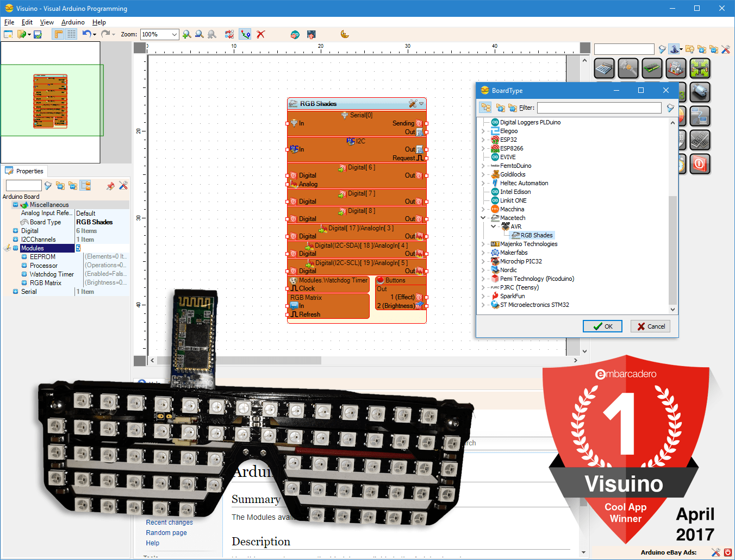
Task: Click the BoardType list vertical scrollbar thumb
Action: 672,250
